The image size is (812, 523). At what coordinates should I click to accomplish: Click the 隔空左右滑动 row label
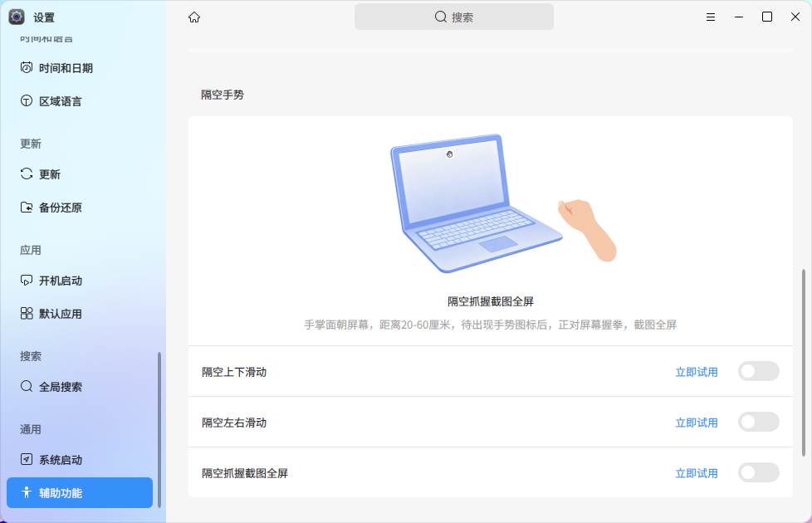pyautogui.click(x=234, y=423)
